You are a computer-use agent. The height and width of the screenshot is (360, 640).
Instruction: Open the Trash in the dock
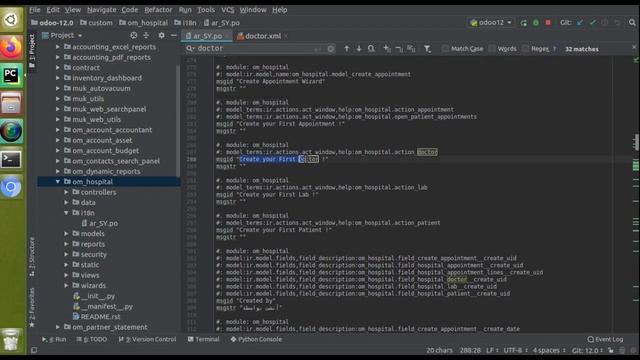11,340
